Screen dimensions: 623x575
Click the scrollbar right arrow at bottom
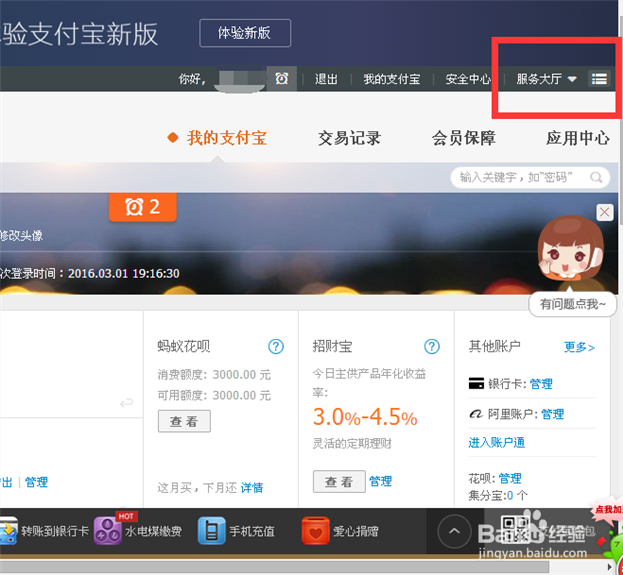coord(610,566)
